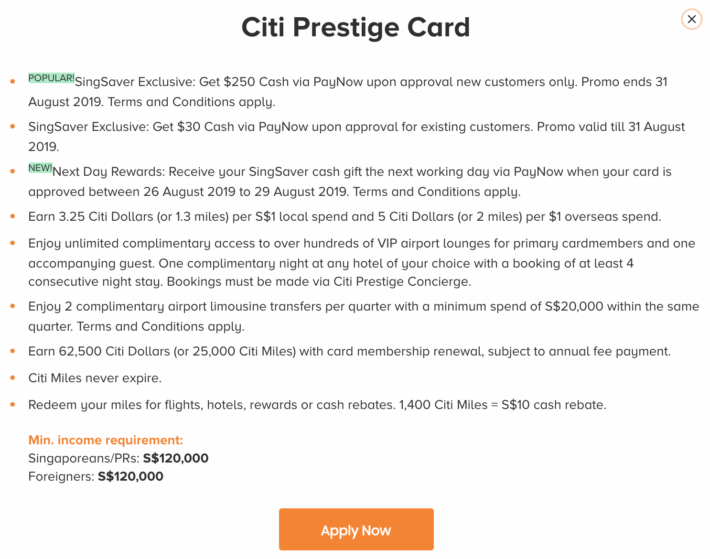Image resolution: width=710 pixels, height=559 pixels.
Task: Click the bullet beside Redeem your miles
Action: click(x=12, y=405)
